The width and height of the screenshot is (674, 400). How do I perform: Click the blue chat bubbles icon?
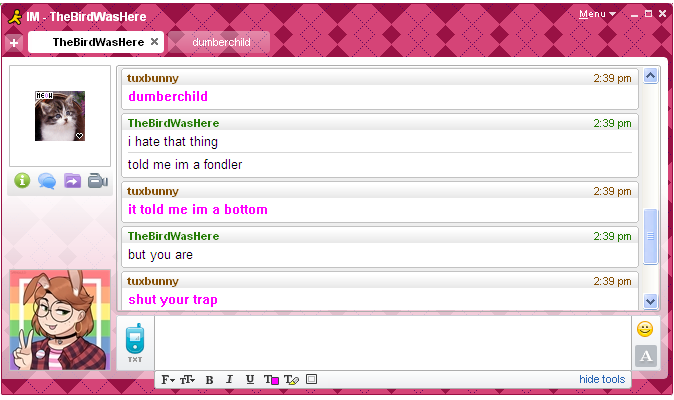(47, 181)
